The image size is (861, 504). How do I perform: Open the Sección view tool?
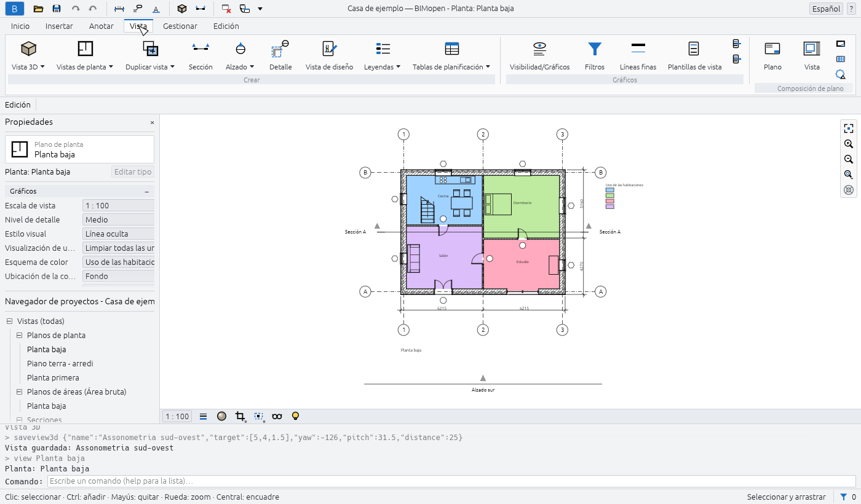coord(200,55)
